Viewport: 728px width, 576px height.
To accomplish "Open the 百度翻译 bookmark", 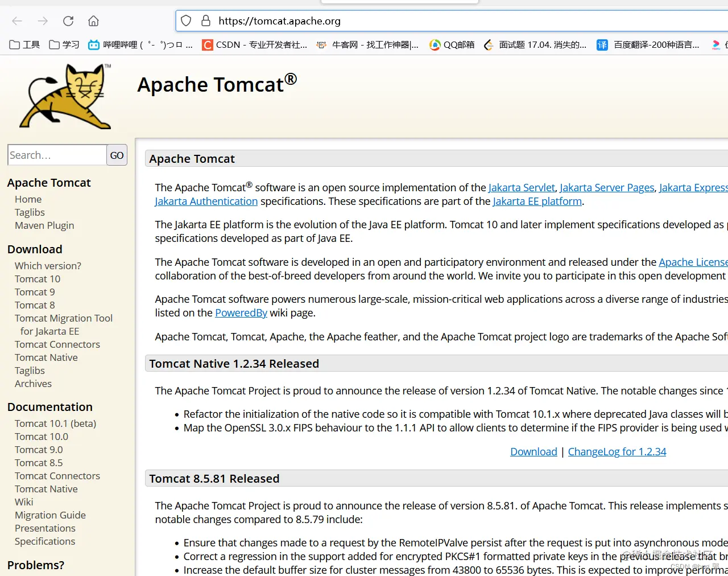I will click(x=648, y=44).
